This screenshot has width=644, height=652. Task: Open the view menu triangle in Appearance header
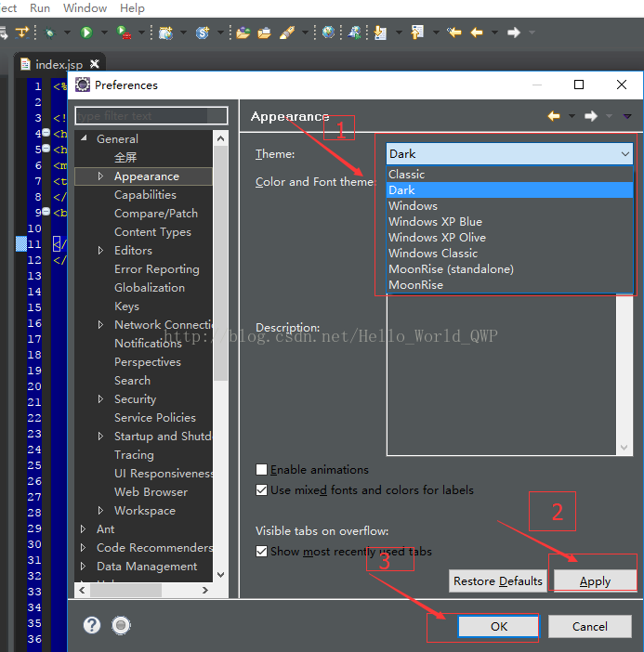(x=627, y=116)
